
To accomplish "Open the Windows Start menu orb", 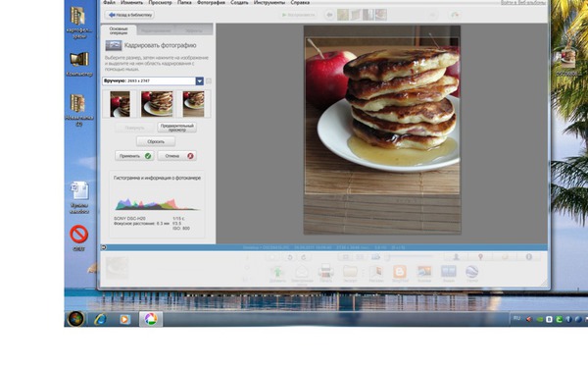I will pos(75,319).
